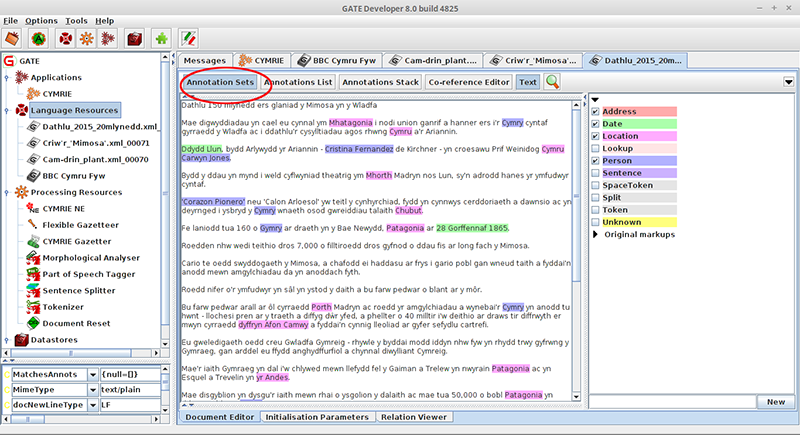Viewport: 800px width, 435px height.
Task: Check the Sentence annotation checkbox
Action: (595, 173)
